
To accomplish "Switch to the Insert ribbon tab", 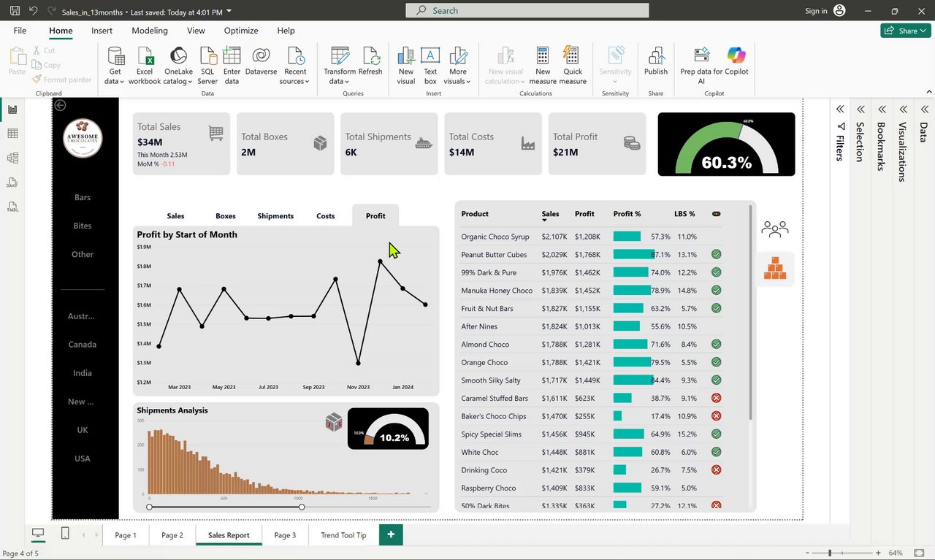I will click(x=102, y=31).
